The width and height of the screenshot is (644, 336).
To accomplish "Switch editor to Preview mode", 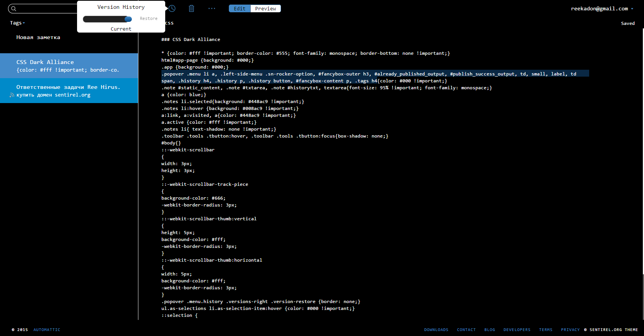I will click(265, 8).
